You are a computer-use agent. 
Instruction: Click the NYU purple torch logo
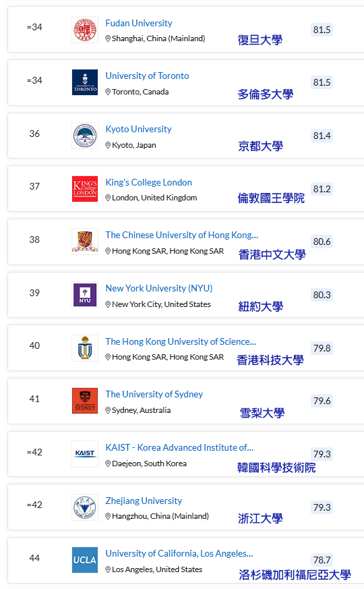click(85, 295)
